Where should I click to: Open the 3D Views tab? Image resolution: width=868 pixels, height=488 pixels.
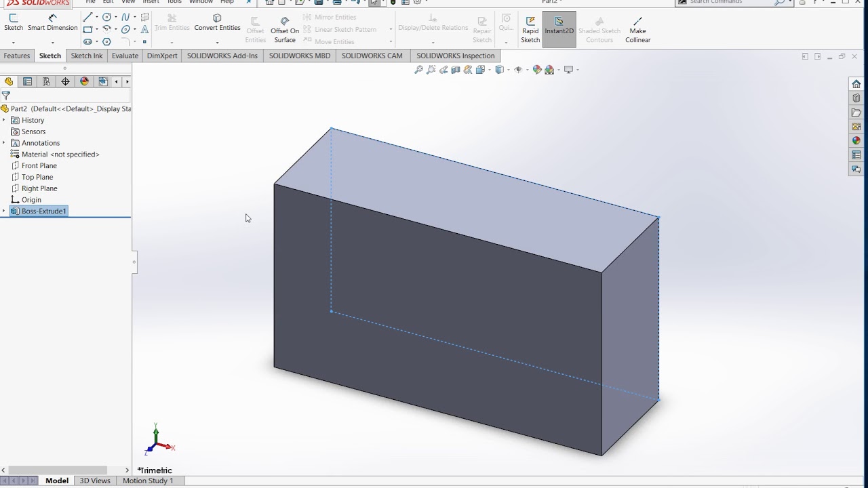pos(95,481)
